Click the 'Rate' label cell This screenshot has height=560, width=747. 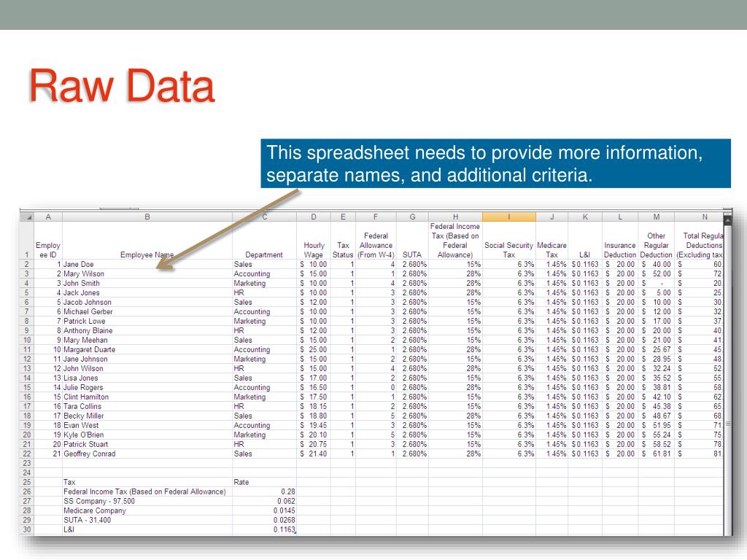(264, 483)
